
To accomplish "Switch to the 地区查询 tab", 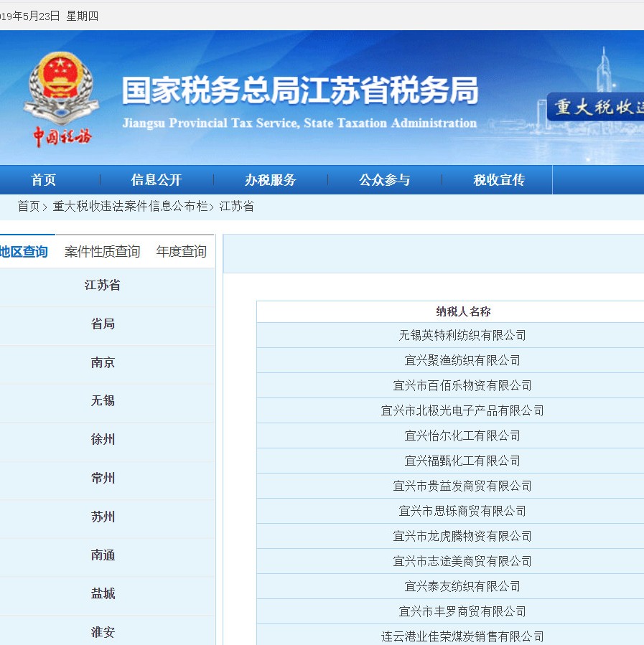I will pos(24,251).
